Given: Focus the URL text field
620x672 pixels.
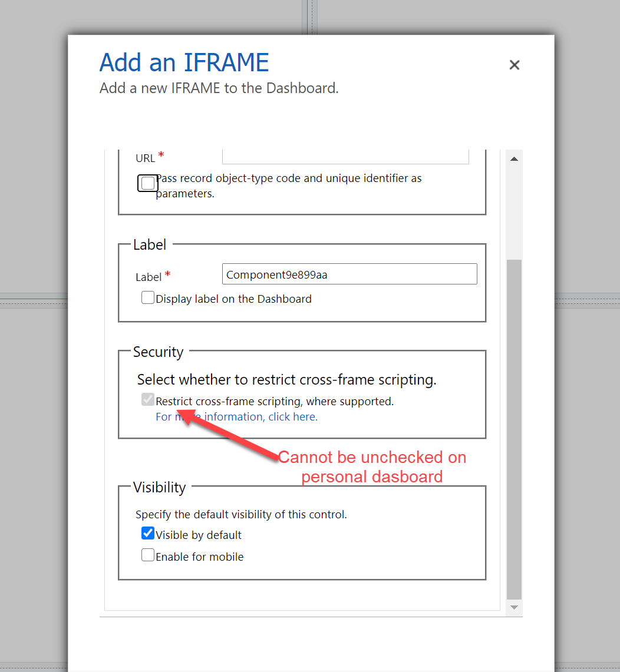Looking at the screenshot, I should point(345,157).
